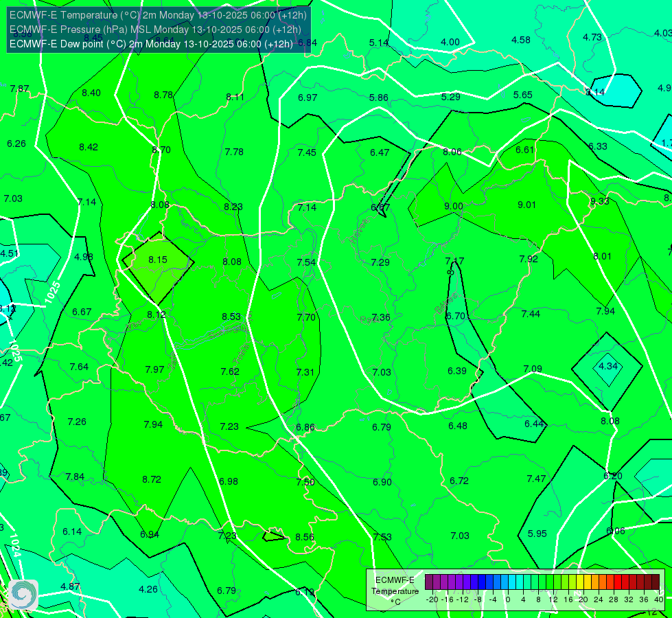672x618 pixels.
Task: Click the 8.11 temperature value
Action: [235, 98]
